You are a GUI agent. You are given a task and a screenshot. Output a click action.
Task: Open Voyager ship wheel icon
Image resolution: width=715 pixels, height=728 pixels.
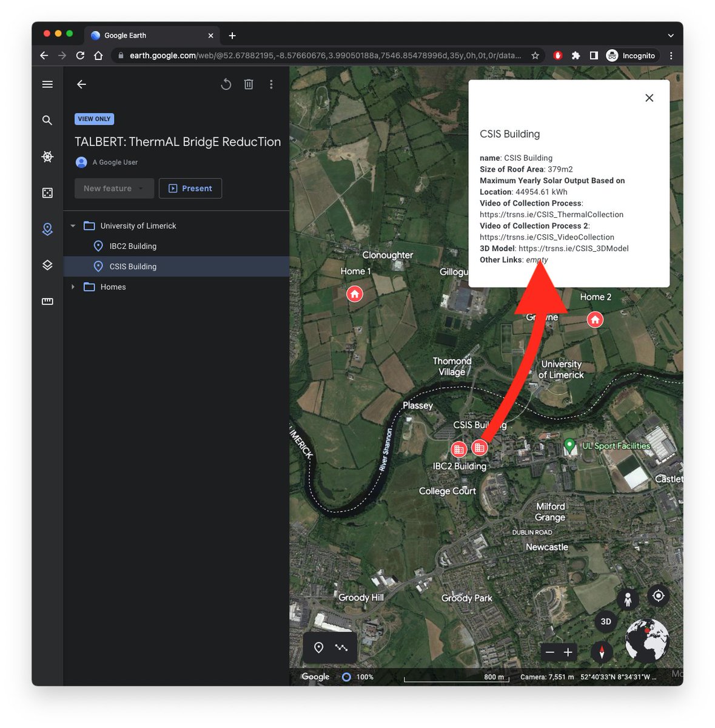click(x=47, y=157)
